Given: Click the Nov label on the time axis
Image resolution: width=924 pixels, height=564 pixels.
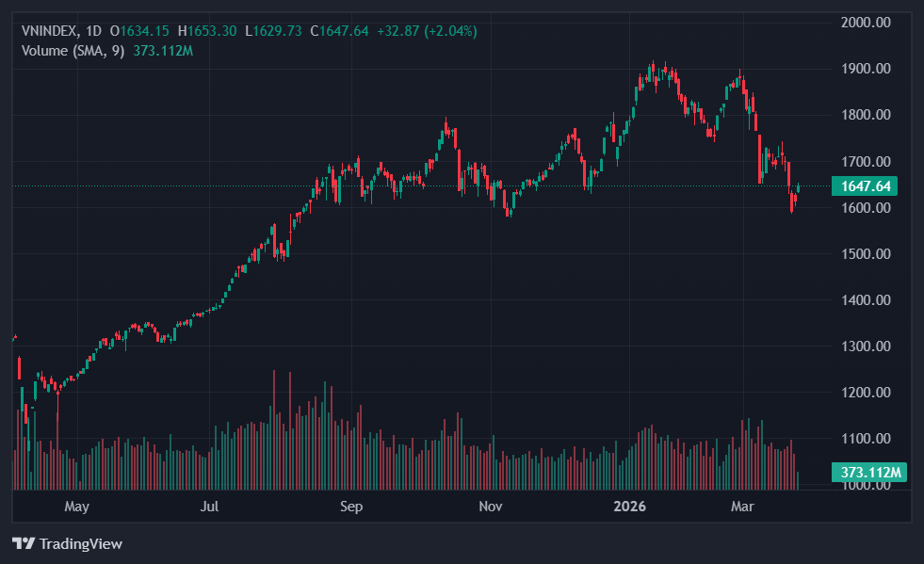Looking at the screenshot, I should pos(490,507).
